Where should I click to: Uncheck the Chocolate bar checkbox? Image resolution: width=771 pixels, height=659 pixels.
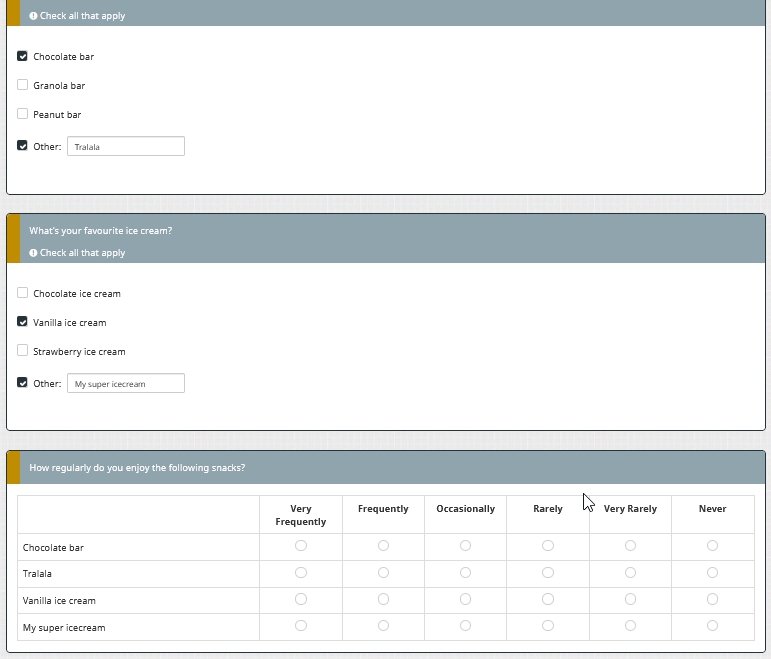(x=23, y=57)
